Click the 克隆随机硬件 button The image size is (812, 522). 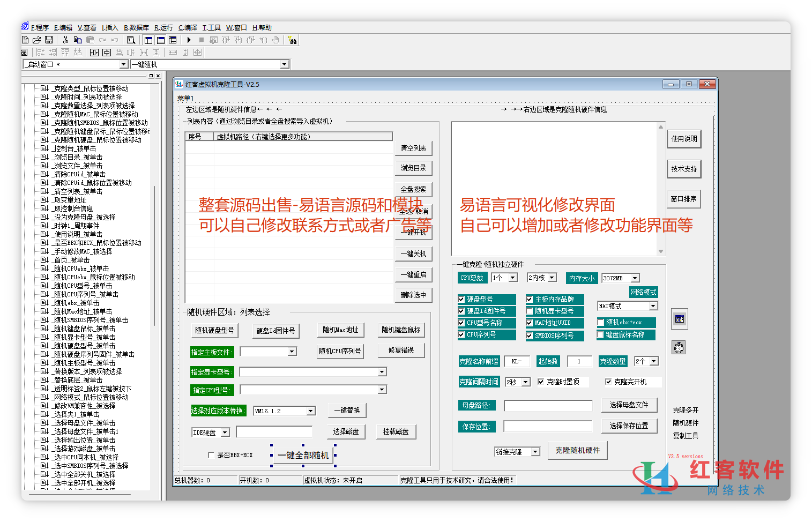click(577, 450)
